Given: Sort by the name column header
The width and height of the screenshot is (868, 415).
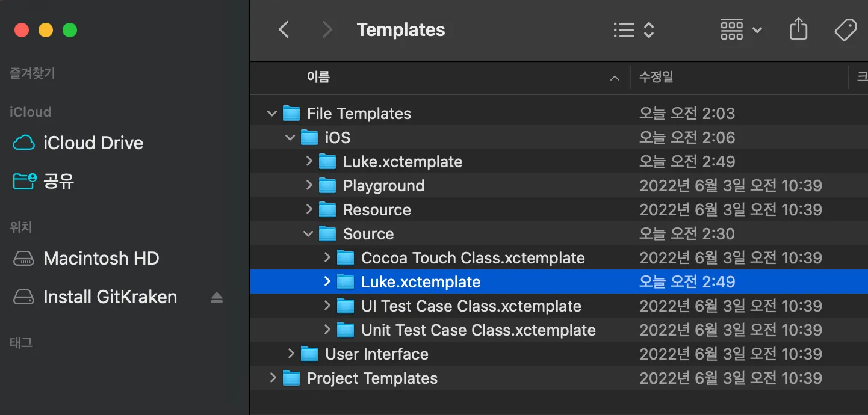Looking at the screenshot, I should (x=318, y=77).
